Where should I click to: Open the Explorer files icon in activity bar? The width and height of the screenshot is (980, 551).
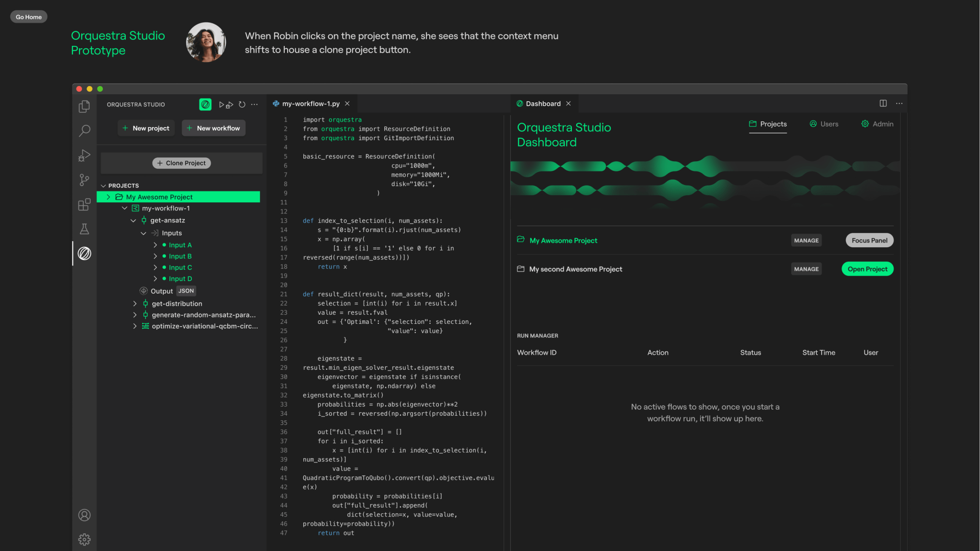click(84, 106)
